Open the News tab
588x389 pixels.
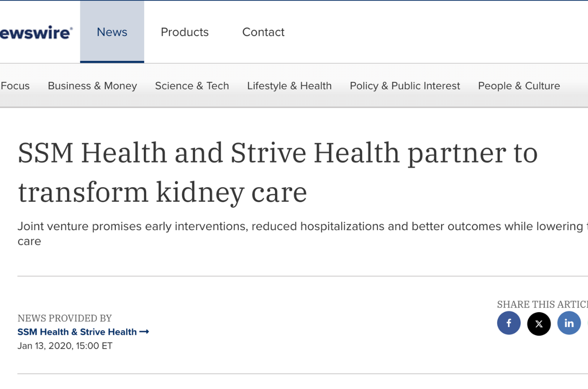(x=112, y=32)
